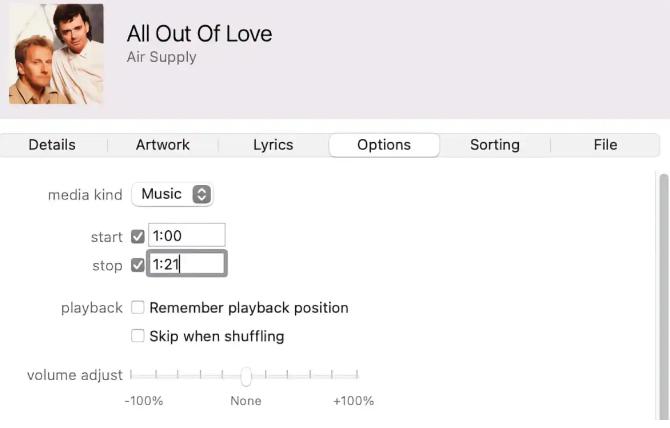
Task: Click the -100% end of volume slider
Action: tap(132, 375)
